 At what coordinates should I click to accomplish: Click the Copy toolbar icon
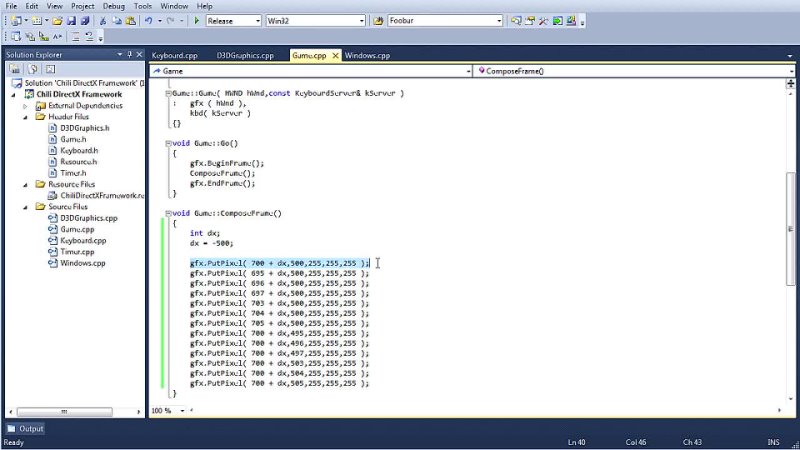point(117,21)
